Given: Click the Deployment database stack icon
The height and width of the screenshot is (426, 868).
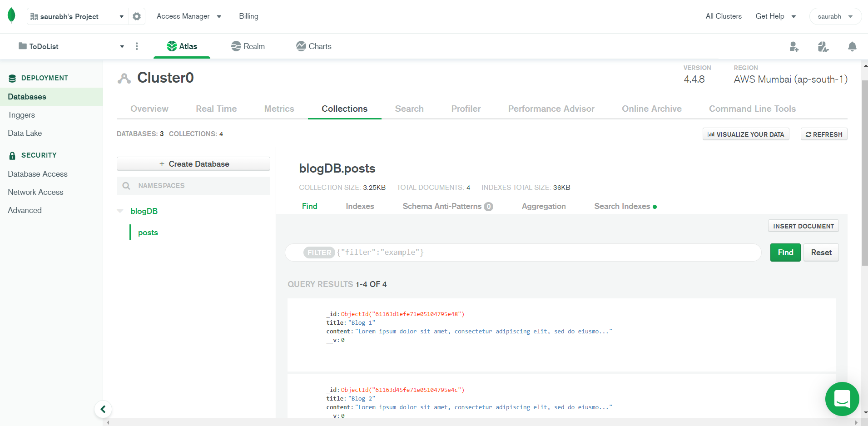Looking at the screenshot, I should [x=12, y=78].
